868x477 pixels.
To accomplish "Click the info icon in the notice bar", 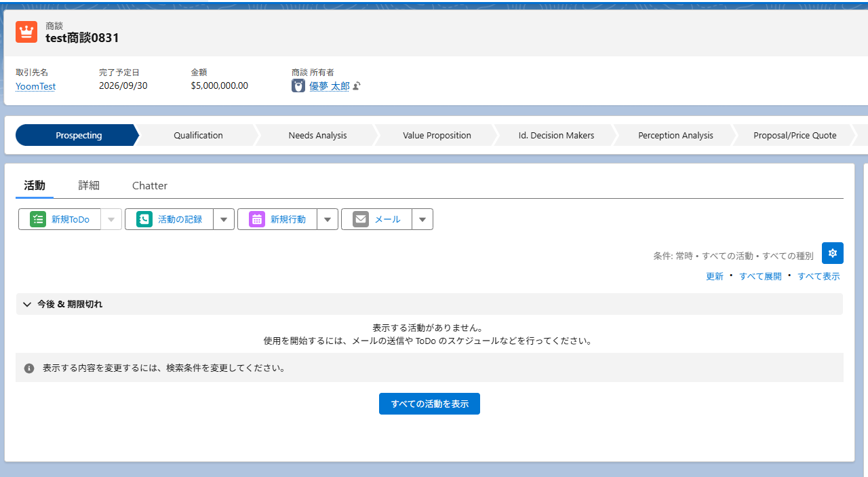I will 29,368.
